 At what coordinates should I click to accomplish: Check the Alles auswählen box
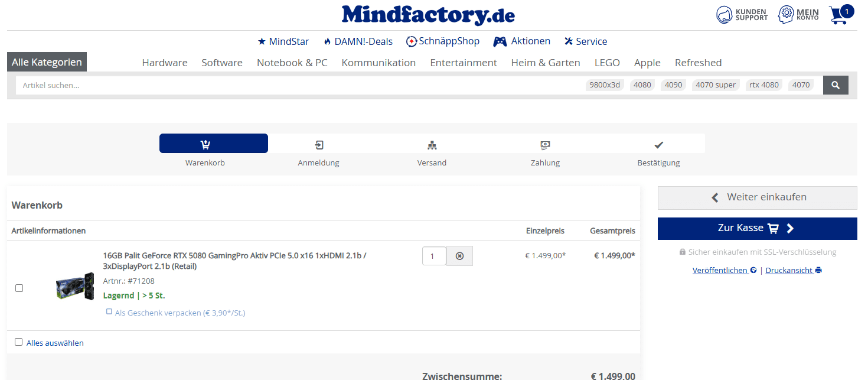(x=19, y=342)
